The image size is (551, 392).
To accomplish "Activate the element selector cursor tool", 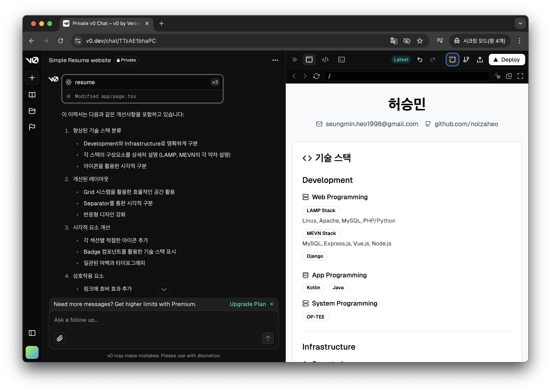I will pyautogui.click(x=498, y=76).
